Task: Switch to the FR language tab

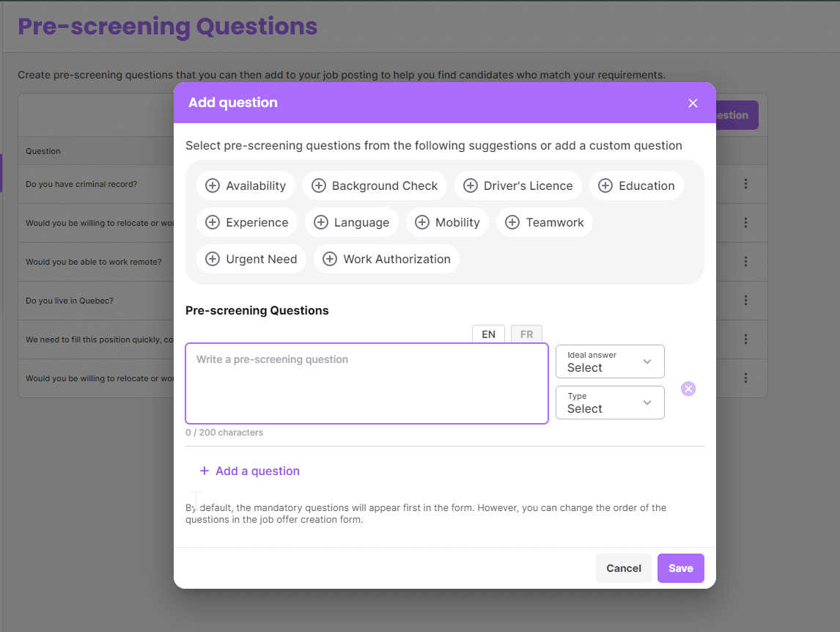Action: [x=526, y=334]
